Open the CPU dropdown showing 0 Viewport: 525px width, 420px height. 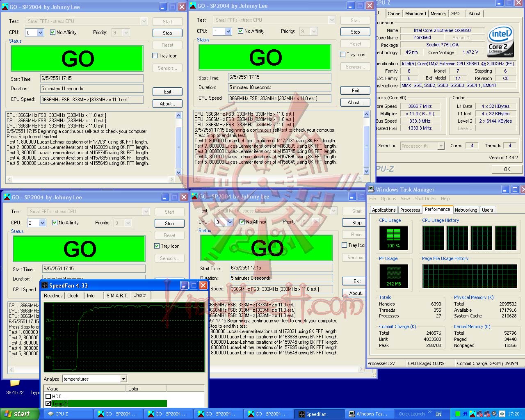click(x=41, y=33)
